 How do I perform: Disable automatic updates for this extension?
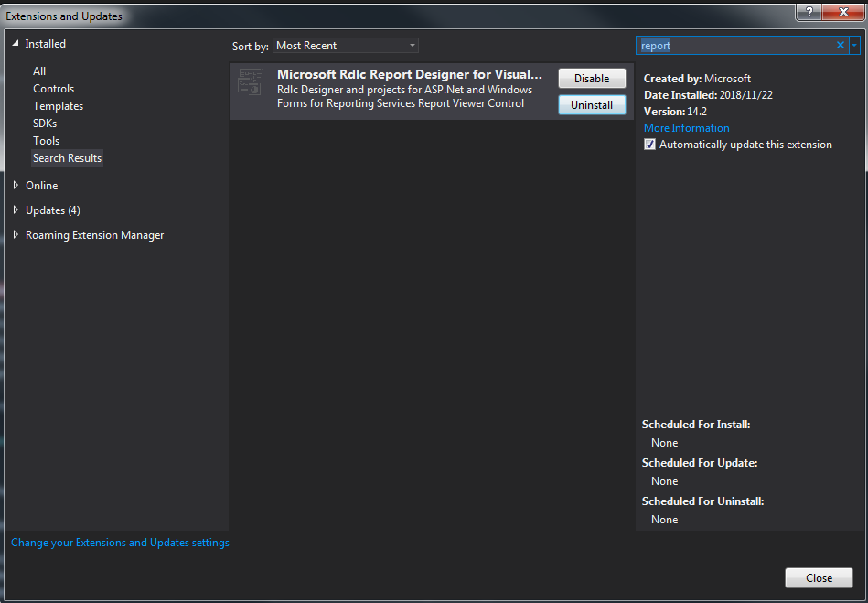click(649, 144)
